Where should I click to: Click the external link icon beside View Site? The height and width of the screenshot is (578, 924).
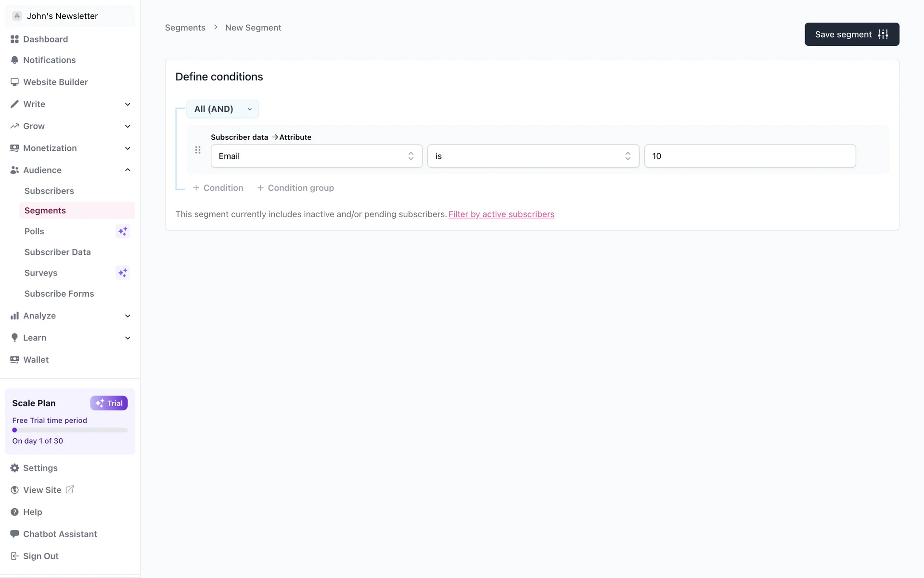tap(70, 489)
